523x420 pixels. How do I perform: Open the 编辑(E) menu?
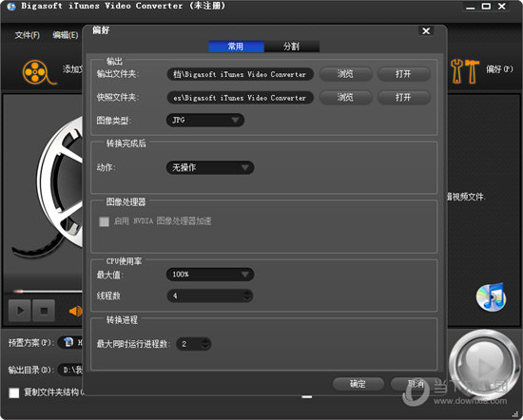pos(66,35)
